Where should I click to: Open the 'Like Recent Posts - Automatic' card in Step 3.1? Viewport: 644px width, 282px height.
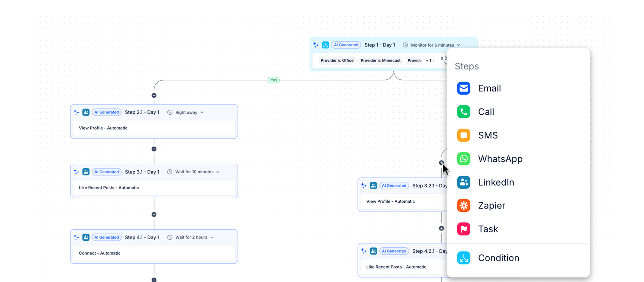tap(154, 188)
